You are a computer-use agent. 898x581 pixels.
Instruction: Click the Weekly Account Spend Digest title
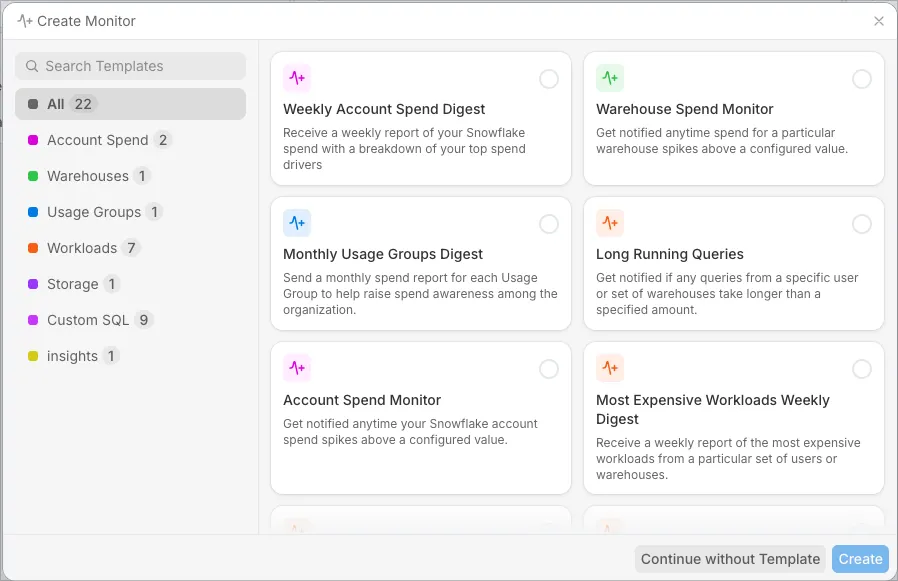[x=384, y=109]
